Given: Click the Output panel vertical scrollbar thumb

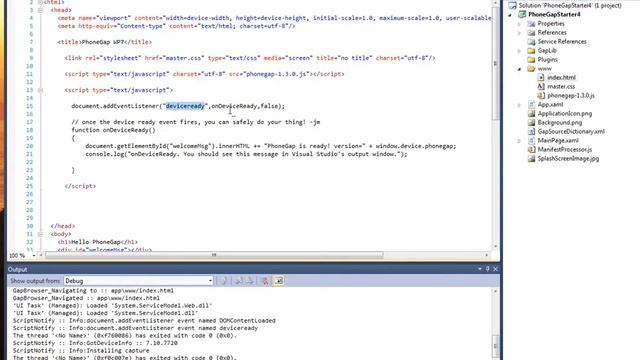Looking at the screenshot, I should pos(496,347).
